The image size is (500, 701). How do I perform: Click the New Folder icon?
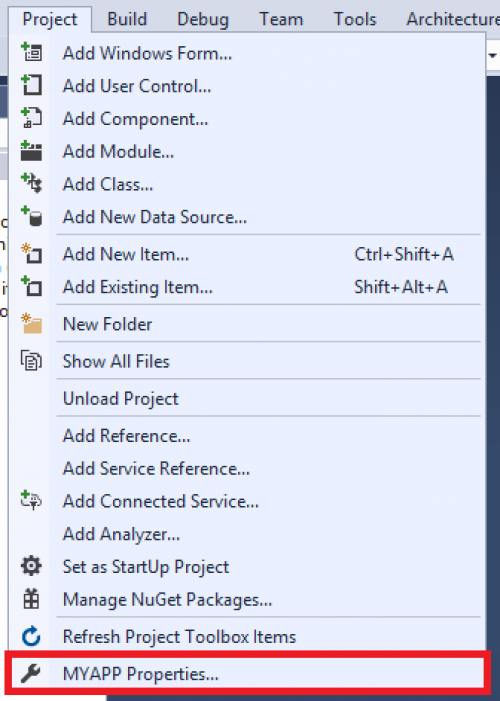31,323
